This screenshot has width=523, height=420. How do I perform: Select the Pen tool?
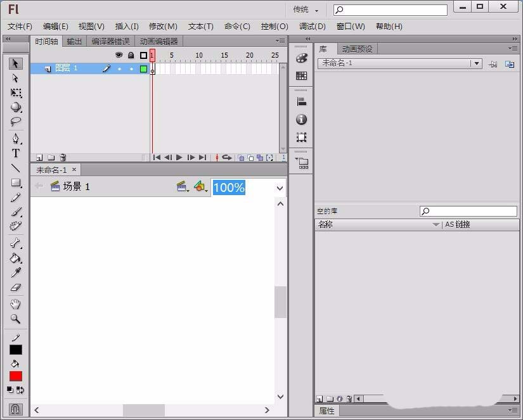pyautogui.click(x=15, y=139)
